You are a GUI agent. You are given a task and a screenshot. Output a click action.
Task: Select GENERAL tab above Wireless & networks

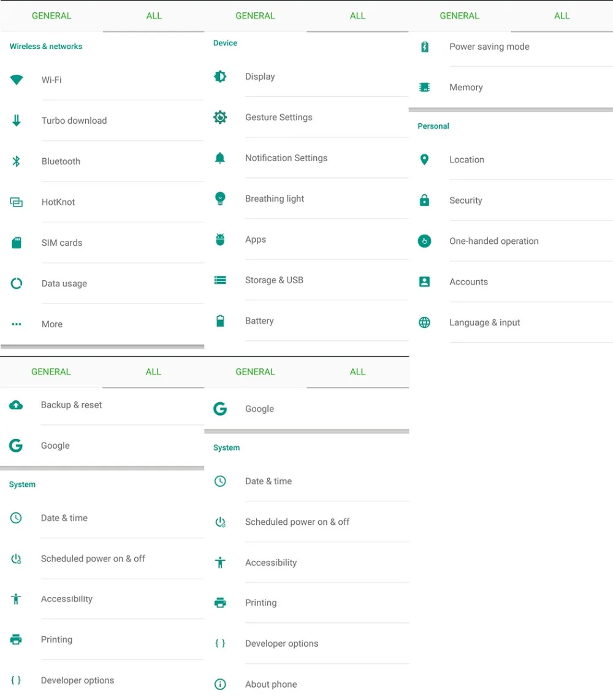[51, 15]
